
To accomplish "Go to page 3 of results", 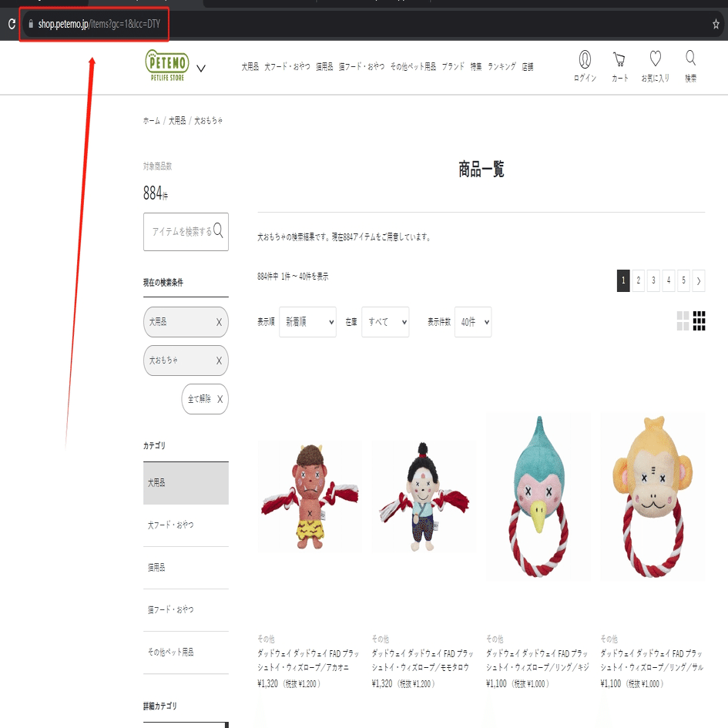I will coord(653,281).
